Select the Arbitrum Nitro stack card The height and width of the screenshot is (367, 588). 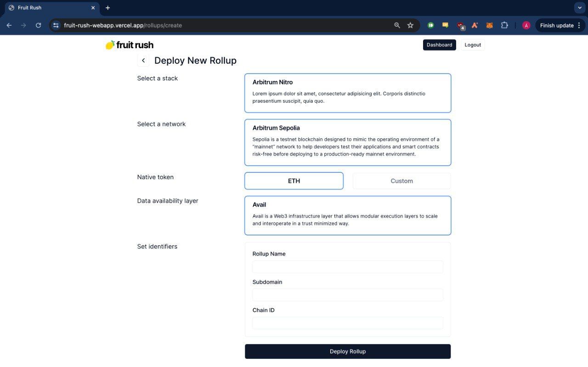[x=348, y=93]
